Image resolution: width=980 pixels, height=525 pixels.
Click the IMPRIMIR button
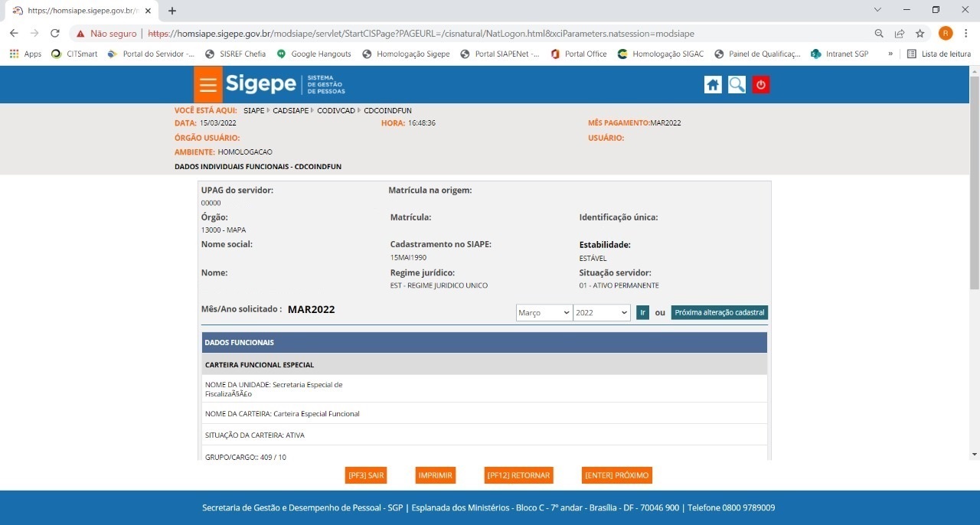coord(435,475)
